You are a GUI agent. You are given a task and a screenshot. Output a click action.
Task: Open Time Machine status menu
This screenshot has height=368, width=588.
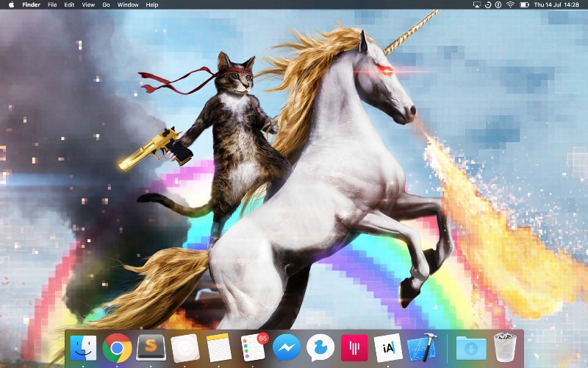[488, 4]
